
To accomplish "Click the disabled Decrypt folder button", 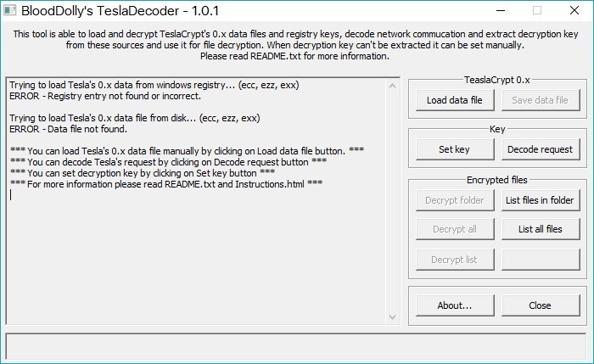I will [455, 200].
